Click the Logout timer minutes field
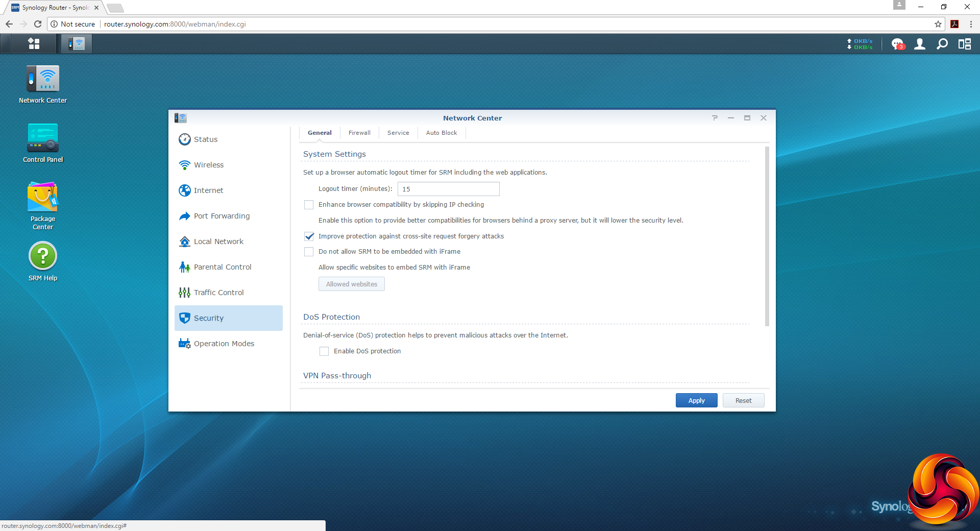This screenshot has height=531, width=980. point(449,189)
